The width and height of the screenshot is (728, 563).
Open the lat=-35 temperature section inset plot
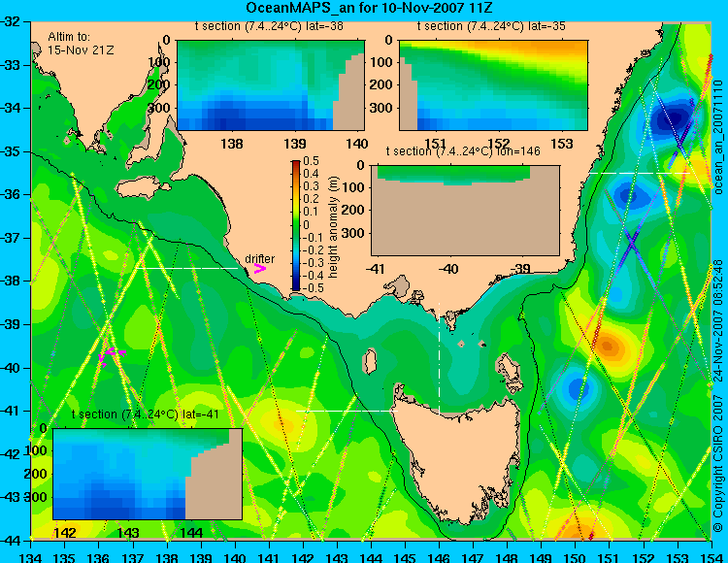pos(493,85)
